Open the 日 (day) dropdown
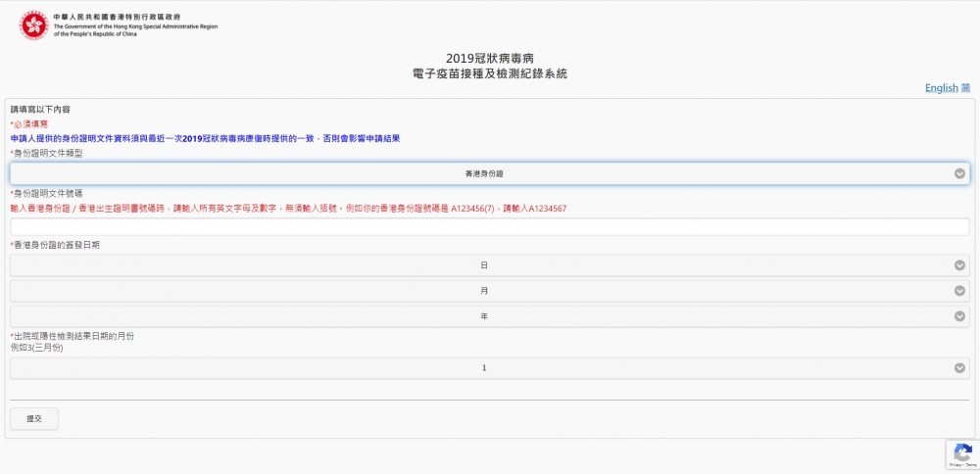 point(489,265)
